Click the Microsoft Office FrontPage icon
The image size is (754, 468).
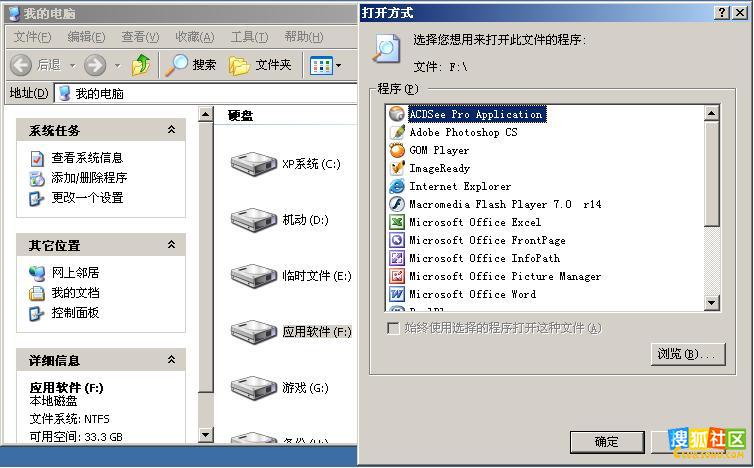click(397, 240)
